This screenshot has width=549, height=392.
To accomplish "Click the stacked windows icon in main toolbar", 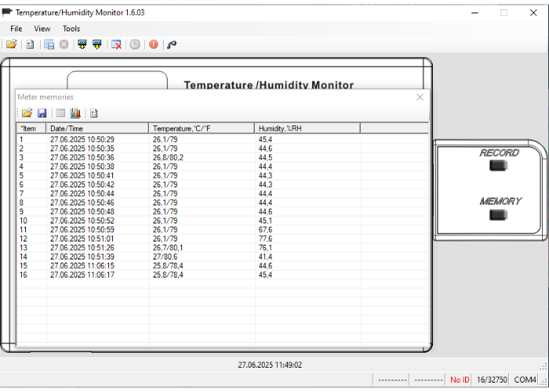I will [49, 44].
